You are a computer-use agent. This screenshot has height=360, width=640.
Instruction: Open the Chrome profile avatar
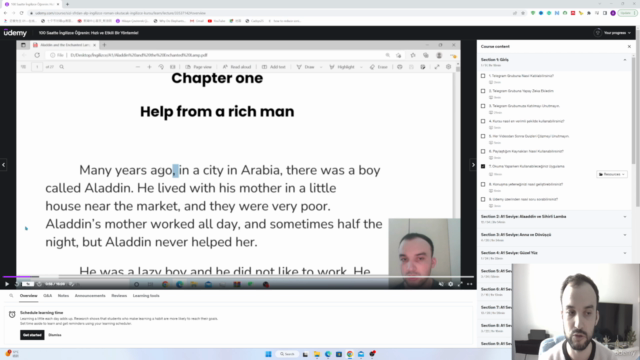(x=613, y=13)
